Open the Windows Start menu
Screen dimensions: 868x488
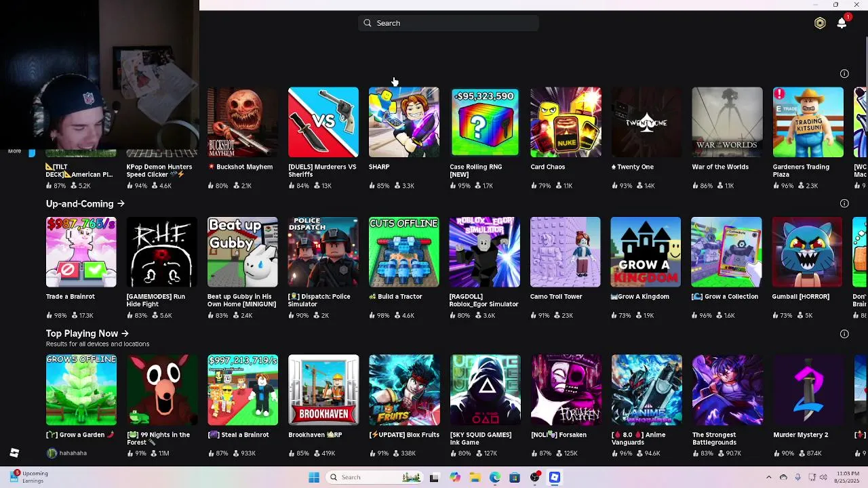tap(314, 477)
